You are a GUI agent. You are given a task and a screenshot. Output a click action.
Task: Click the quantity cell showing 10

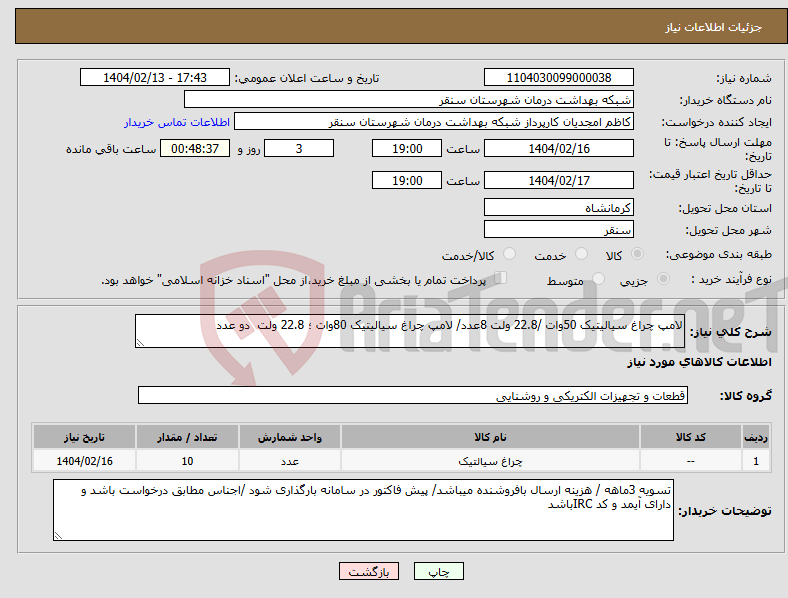[x=187, y=461]
